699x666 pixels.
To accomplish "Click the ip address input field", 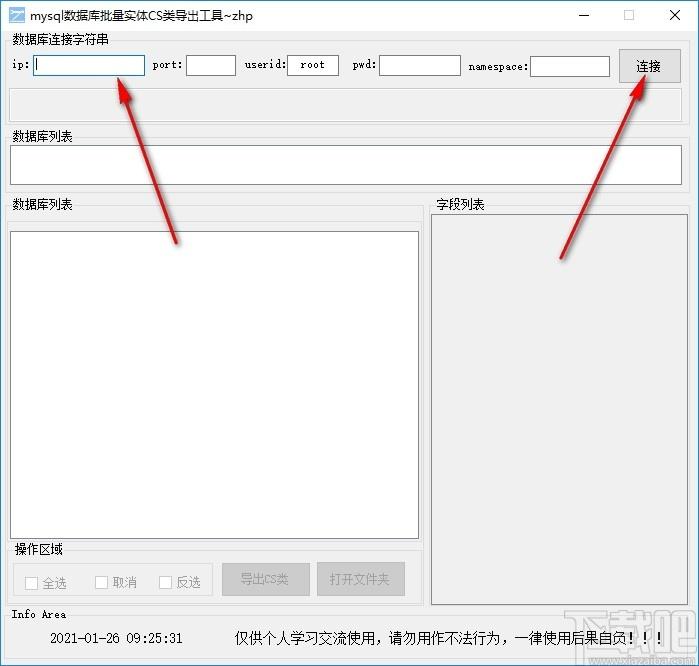I will (89, 65).
